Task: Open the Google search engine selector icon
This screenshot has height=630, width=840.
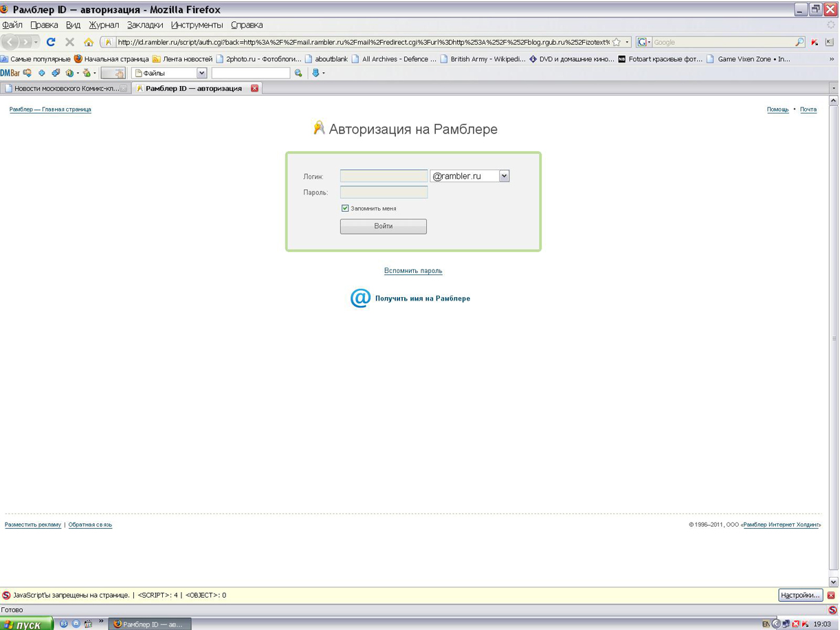Action: pyautogui.click(x=643, y=42)
